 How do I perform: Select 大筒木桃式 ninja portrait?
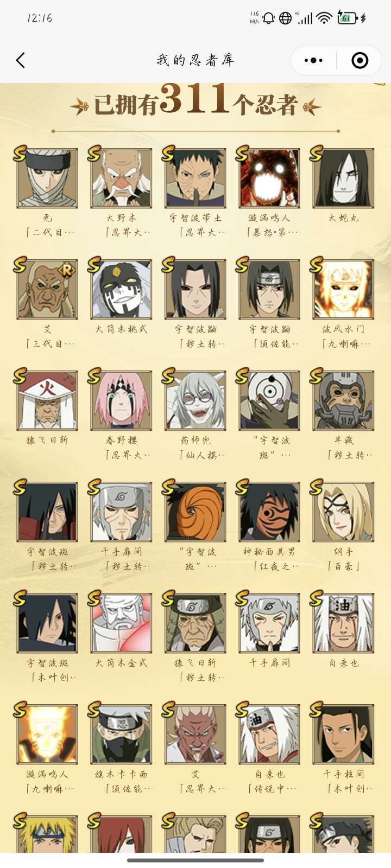[x=122, y=290]
